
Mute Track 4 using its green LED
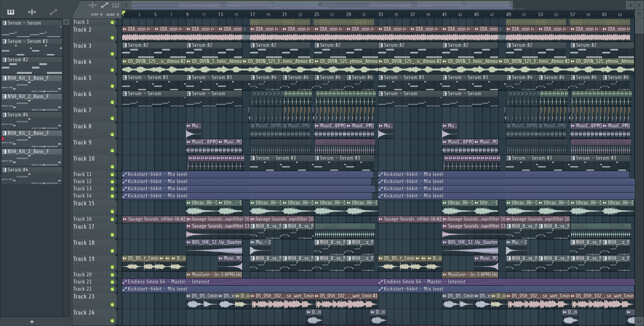pyautogui.click(x=112, y=70)
